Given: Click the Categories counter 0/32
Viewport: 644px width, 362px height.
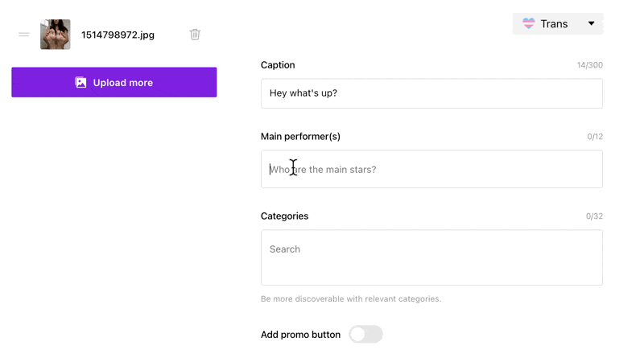Looking at the screenshot, I should pyautogui.click(x=594, y=216).
